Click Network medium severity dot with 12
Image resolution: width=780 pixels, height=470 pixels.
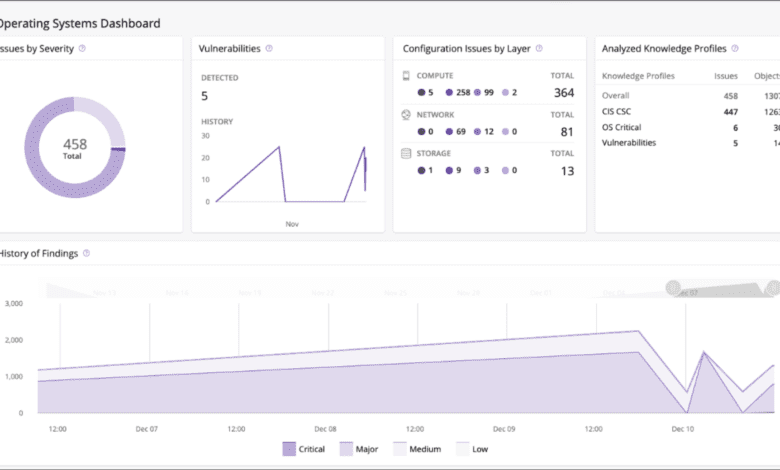(478, 132)
